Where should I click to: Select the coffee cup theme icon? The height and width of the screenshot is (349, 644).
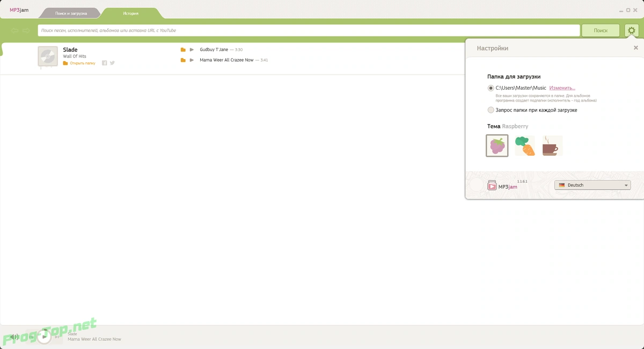(x=551, y=146)
